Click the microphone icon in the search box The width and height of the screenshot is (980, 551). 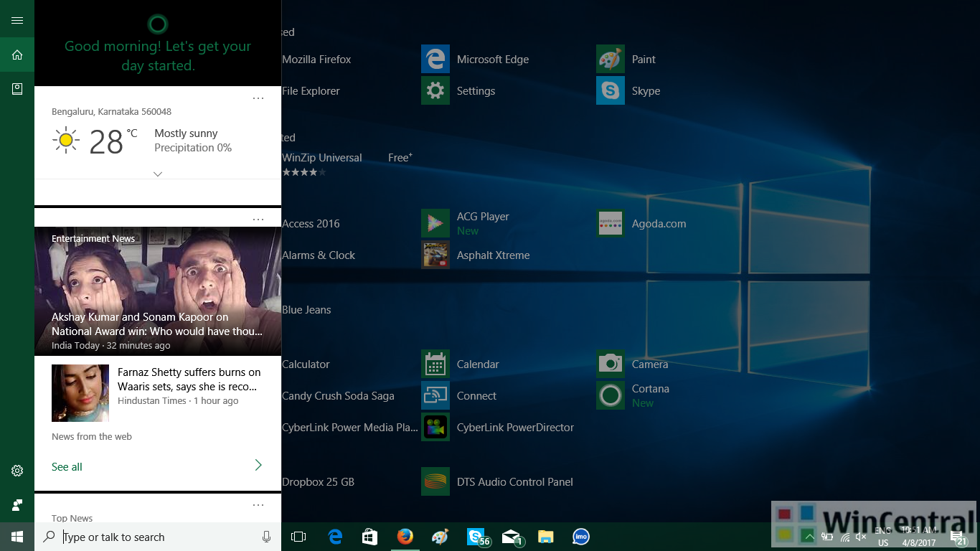coord(267,537)
